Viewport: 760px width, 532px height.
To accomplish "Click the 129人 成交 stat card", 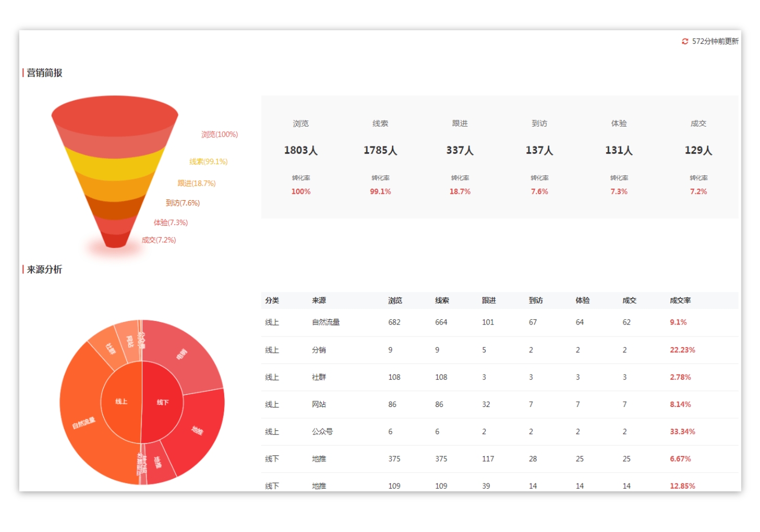I will pos(698,151).
